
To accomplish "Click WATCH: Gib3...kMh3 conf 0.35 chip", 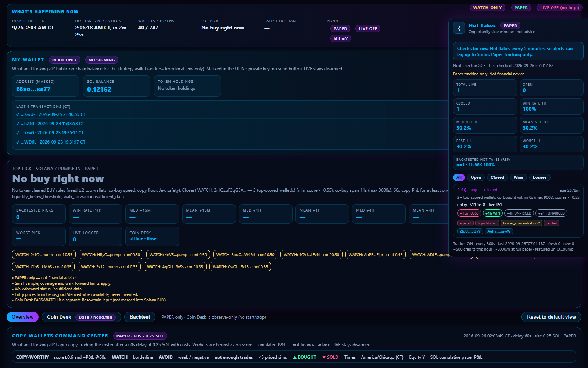I will pos(43,267).
